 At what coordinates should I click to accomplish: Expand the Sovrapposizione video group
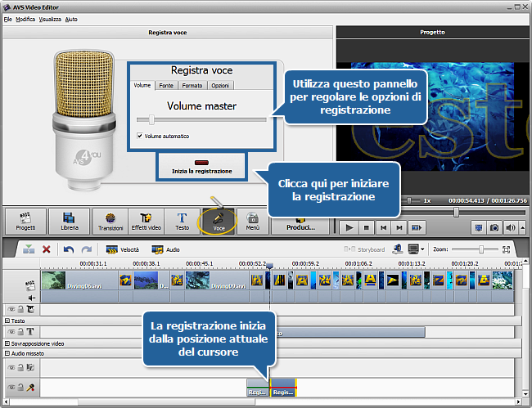[x=7, y=343]
